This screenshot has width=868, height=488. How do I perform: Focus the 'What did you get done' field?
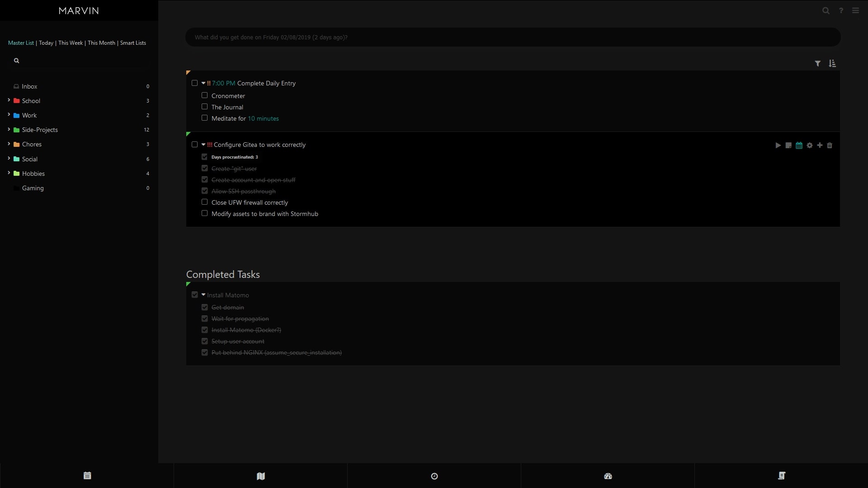(x=513, y=37)
